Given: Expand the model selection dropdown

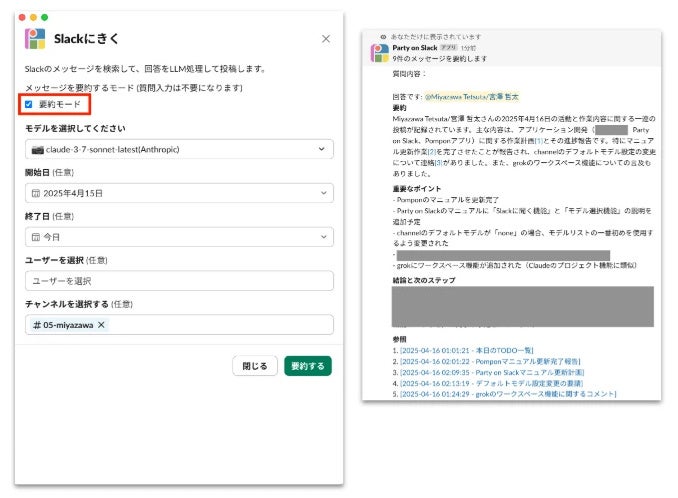Looking at the screenshot, I should pos(321,149).
